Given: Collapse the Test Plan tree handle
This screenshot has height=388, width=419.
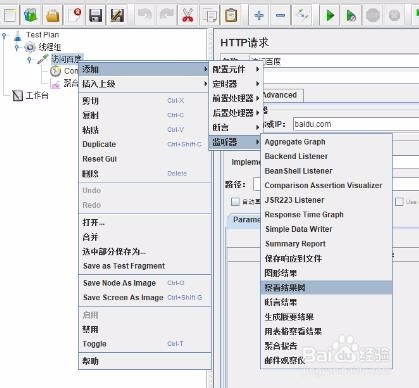Looking at the screenshot, I should (x=4, y=36).
